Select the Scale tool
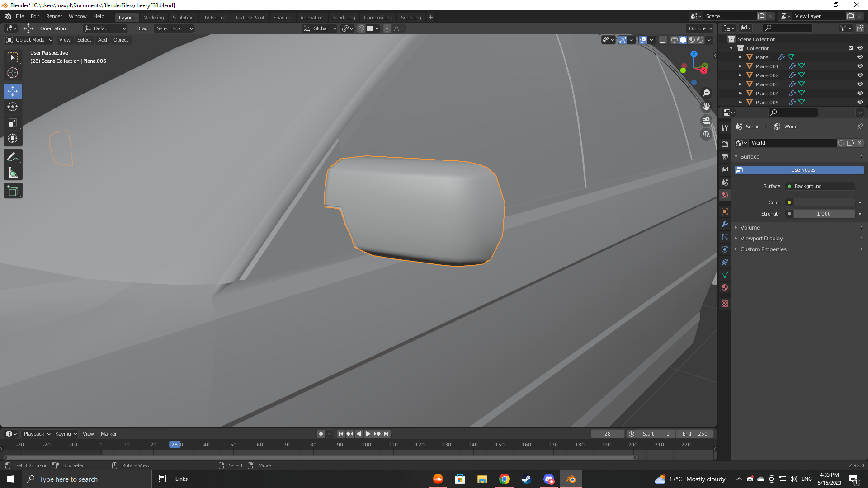 pos(13,123)
